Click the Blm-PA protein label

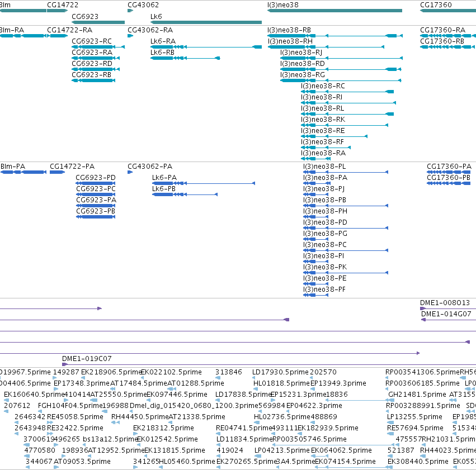pyautogui.click(x=13, y=167)
